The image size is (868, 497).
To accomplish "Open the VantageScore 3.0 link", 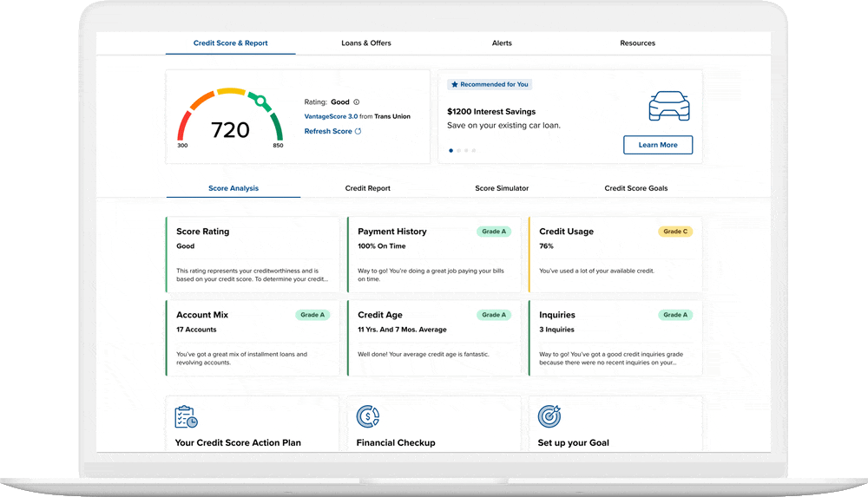I will [331, 116].
